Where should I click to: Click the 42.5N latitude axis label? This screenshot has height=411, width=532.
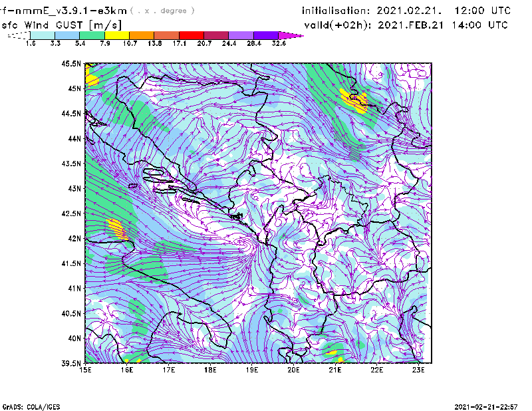pyautogui.click(x=71, y=213)
